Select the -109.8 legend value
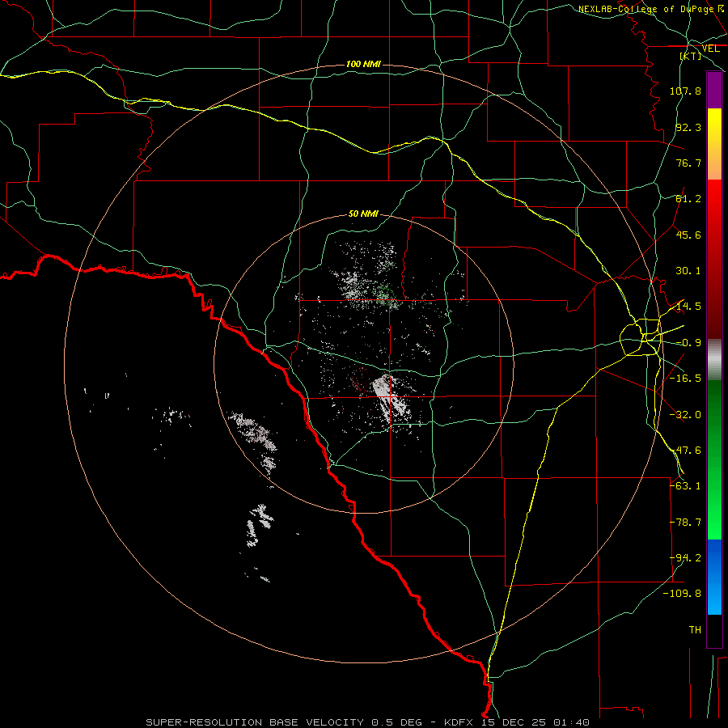Screen dimensions: 728x728 click(x=682, y=594)
